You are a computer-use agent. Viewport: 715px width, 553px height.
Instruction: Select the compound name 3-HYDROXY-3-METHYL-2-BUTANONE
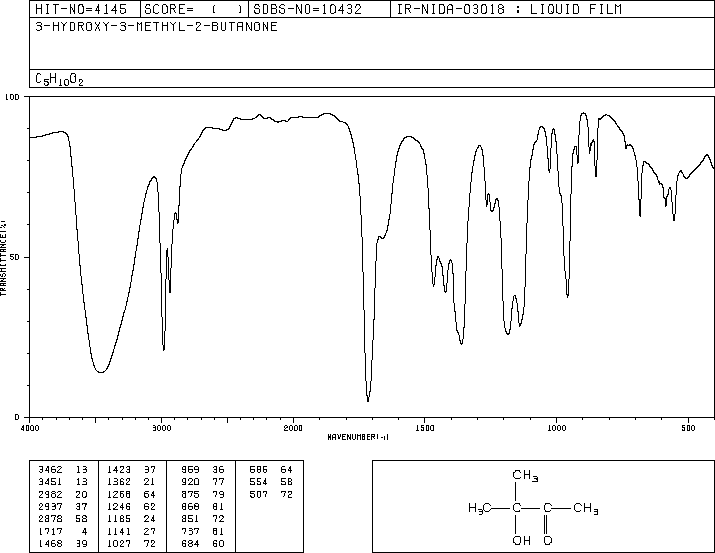pos(156,27)
